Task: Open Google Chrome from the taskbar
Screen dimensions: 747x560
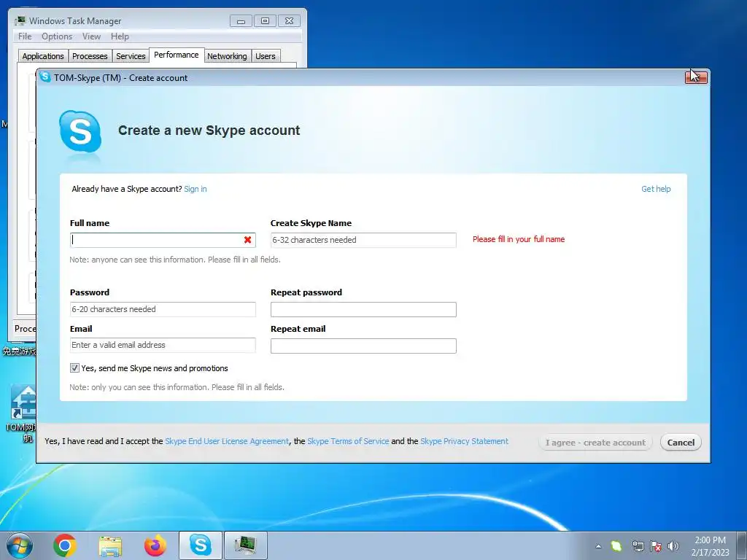Action: click(x=65, y=545)
